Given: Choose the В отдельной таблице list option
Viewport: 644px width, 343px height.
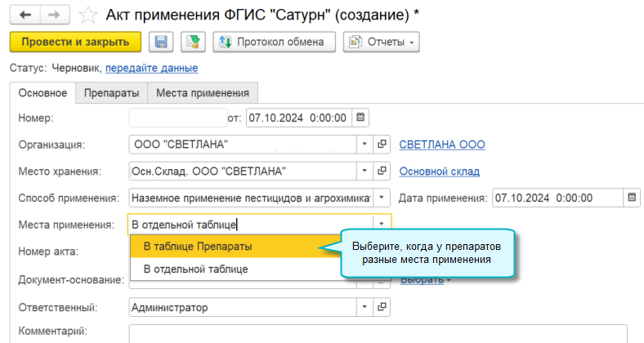Looking at the screenshot, I should [195, 269].
